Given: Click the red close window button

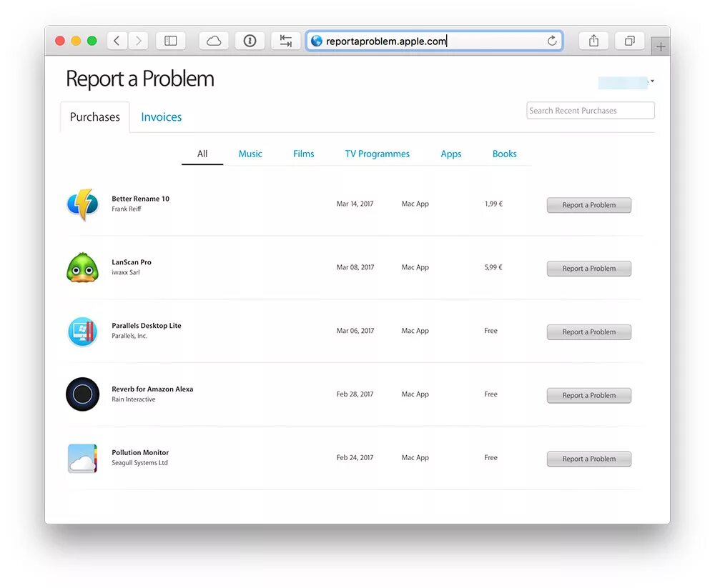Looking at the screenshot, I should 60,41.
